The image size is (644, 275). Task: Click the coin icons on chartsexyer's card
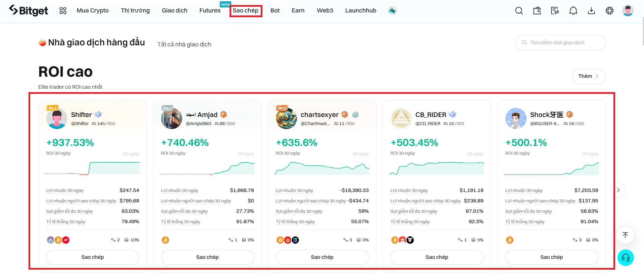coord(288,240)
